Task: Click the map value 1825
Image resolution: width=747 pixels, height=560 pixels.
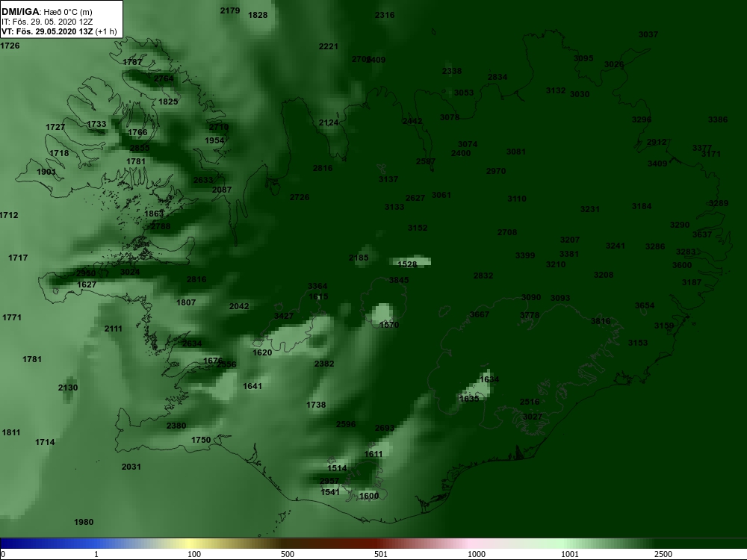Action: pos(168,102)
